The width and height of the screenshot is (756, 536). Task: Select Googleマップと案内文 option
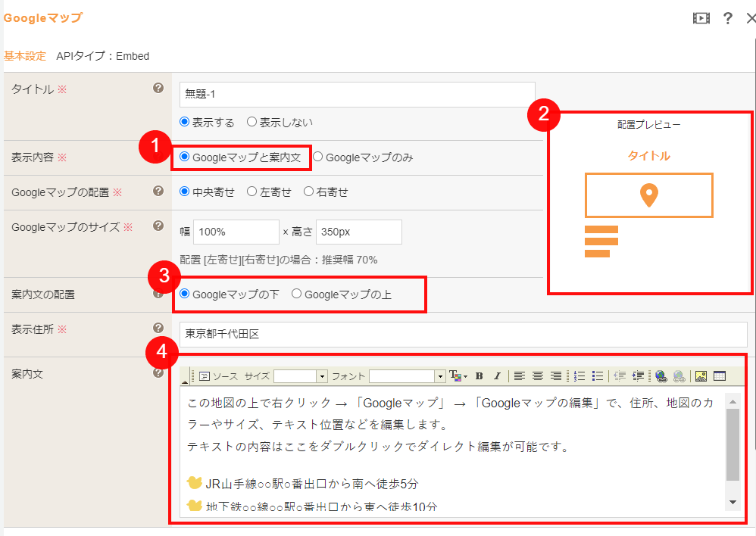[x=184, y=157]
